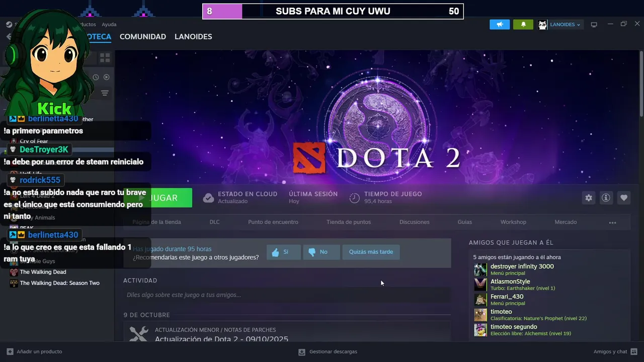
Task: Open the Mercado section
Action: (x=566, y=222)
